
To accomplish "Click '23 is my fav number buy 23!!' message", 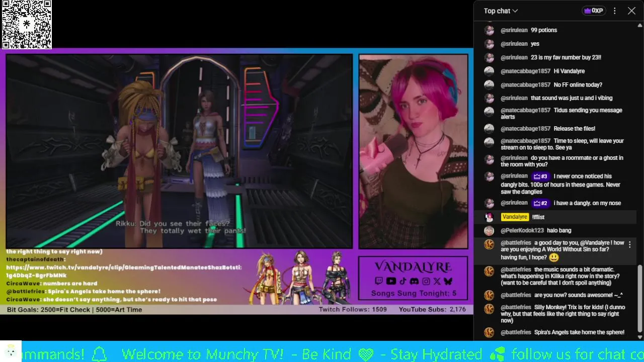I will pos(566,57).
